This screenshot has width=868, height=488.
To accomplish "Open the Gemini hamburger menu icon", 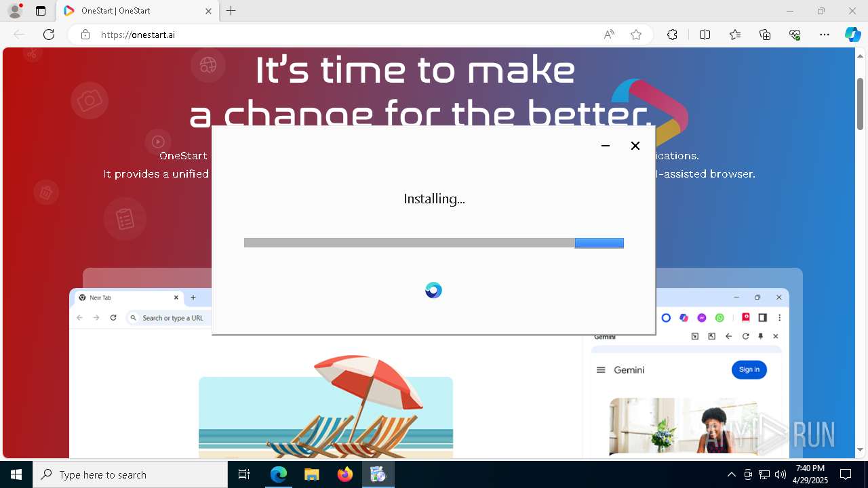I will (601, 370).
